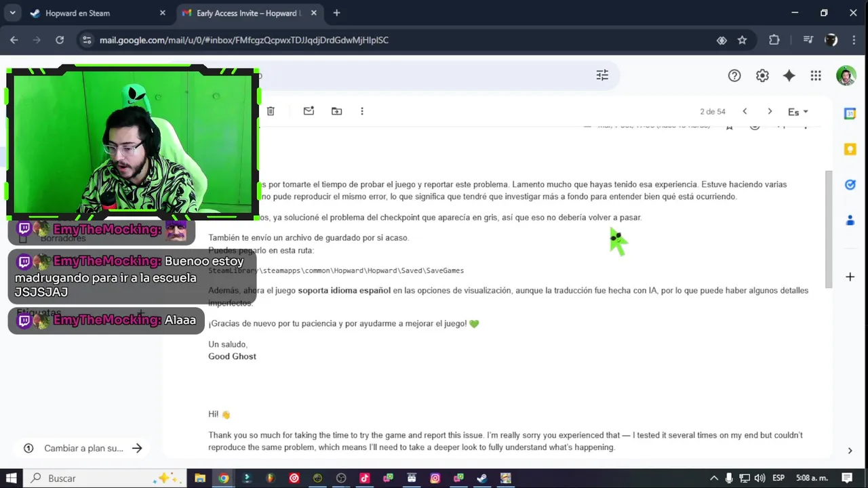Open Gmail Help
The width and height of the screenshot is (868, 488).
coord(734,76)
